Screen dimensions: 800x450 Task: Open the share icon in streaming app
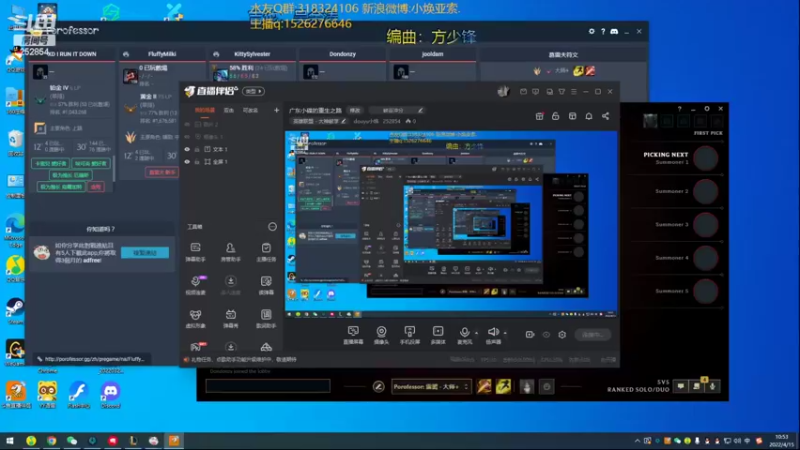click(x=605, y=116)
